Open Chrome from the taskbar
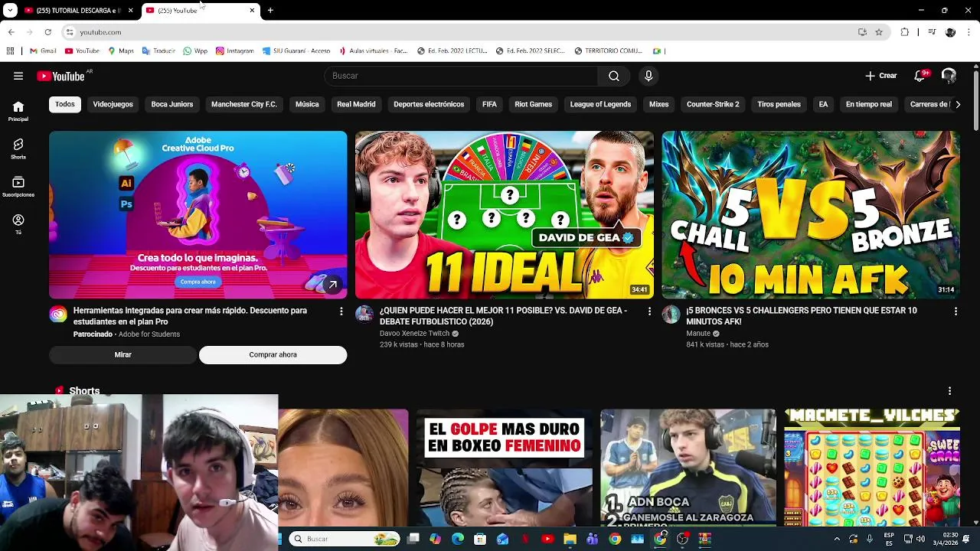The image size is (980, 551). pyautogui.click(x=615, y=539)
